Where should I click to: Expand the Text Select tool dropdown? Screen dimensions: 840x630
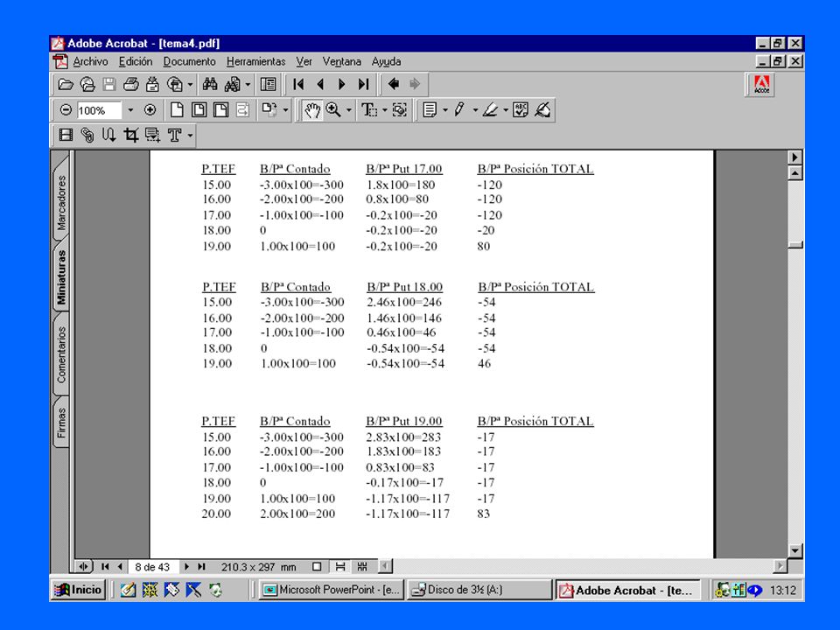[x=384, y=110]
